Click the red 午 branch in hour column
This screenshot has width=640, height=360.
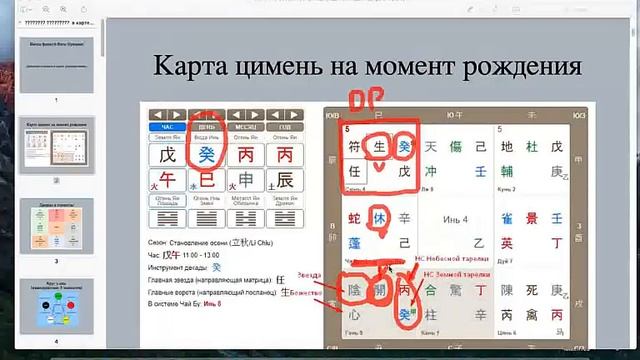tap(168, 180)
